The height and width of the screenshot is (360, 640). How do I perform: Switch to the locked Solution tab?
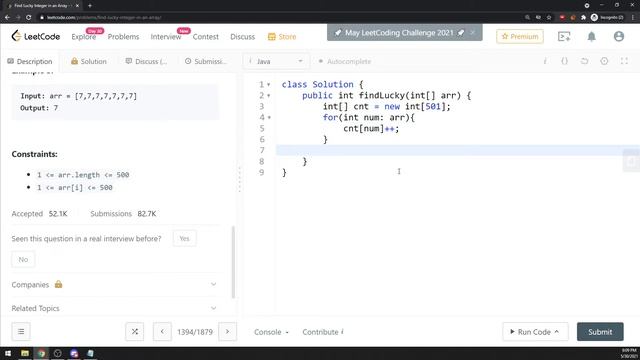[89, 61]
